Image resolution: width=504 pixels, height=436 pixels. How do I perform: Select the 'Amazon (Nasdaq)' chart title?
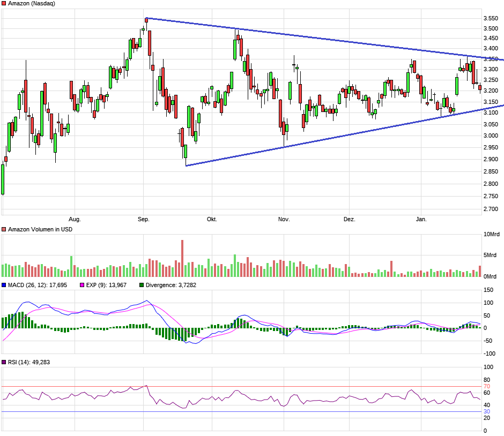(x=32, y=4)
